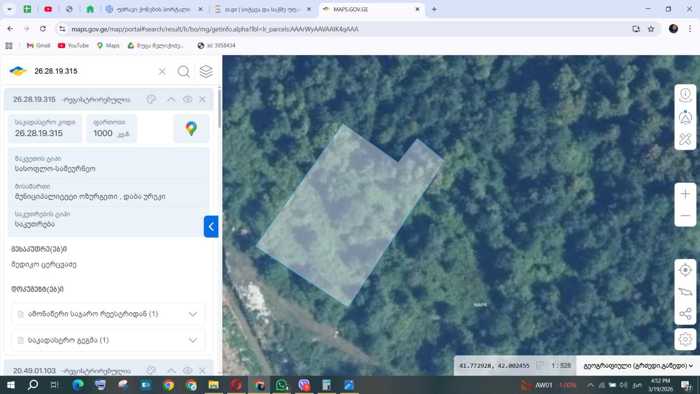Toggle visibility eye for parcel 20.49.01.103

point(188,370)
